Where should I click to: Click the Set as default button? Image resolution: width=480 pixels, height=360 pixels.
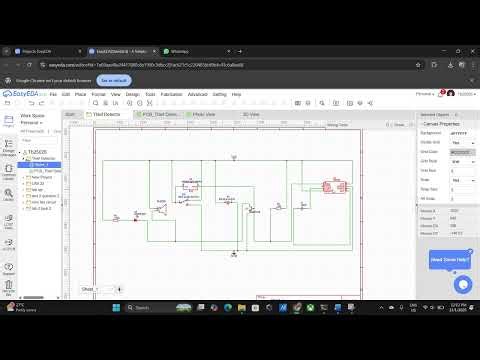[x=114, y=80]
